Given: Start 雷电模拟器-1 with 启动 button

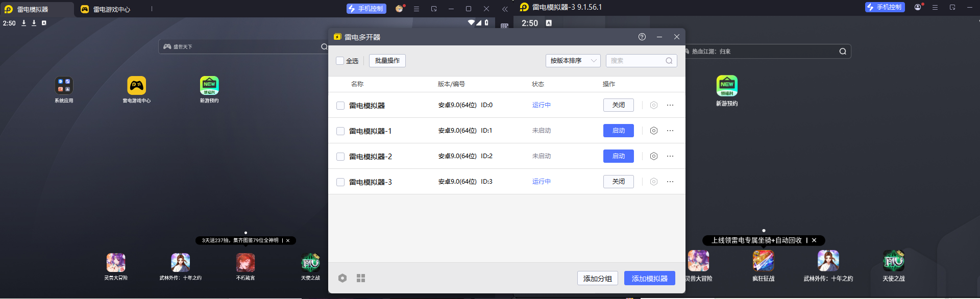Looking at the screenshot, I should [618, 131].
